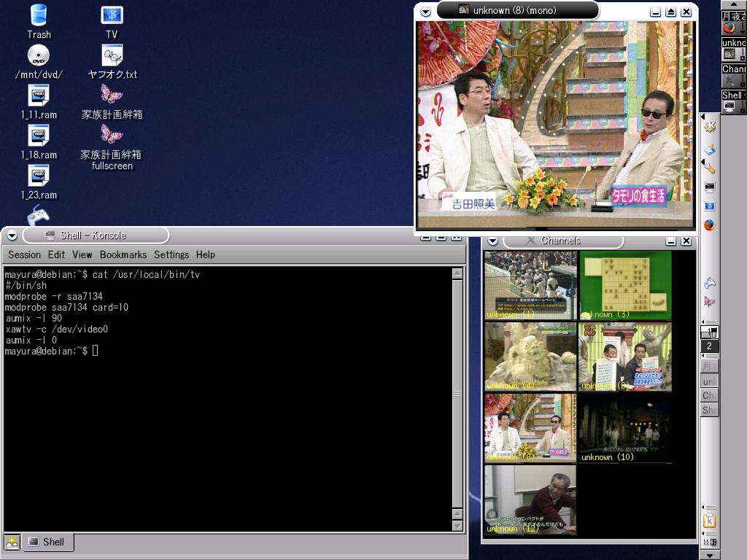Click the 月 task button in side panel
Image resolution: width=747 pixels, height=560 pixels.
pyautogui.click(x=709, y=367)
